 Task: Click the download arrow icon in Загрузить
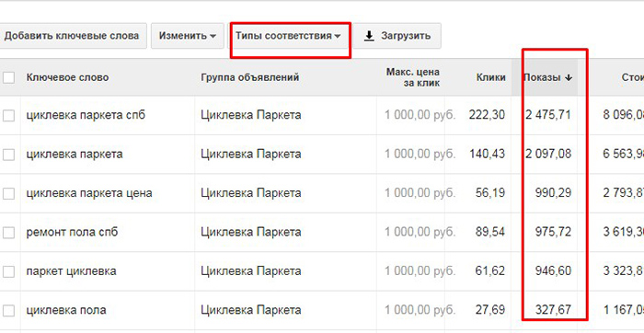(369, 36)
